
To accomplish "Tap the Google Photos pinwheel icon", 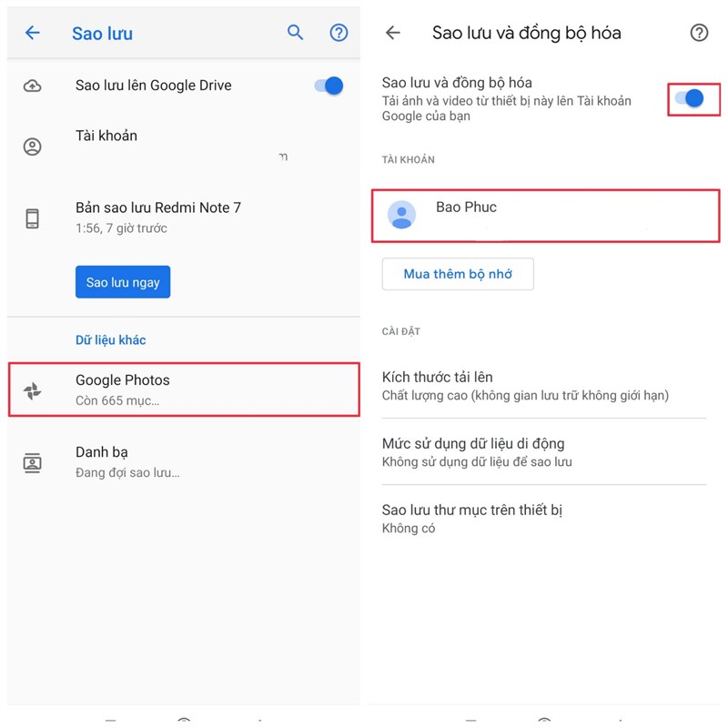I will (33, 390).
